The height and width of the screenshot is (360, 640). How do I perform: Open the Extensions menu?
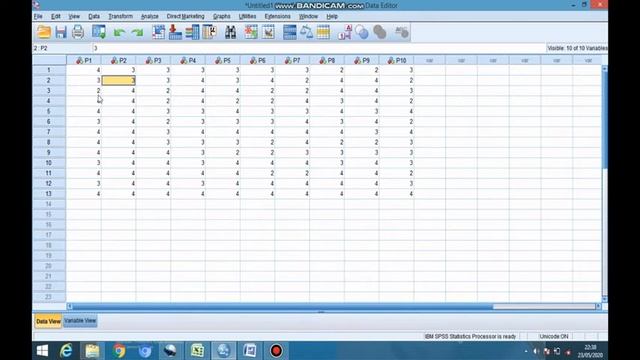(x=278, y=16)
